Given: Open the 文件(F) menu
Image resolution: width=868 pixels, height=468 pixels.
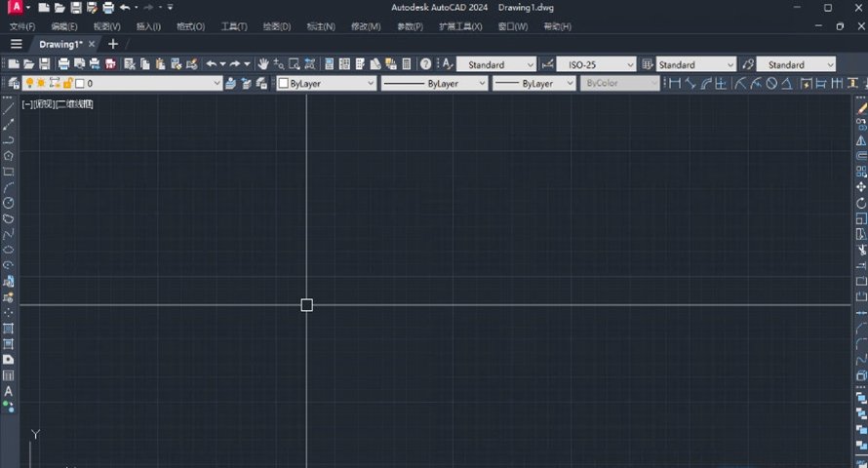Looking at the screenshot, I should [22, 26].
